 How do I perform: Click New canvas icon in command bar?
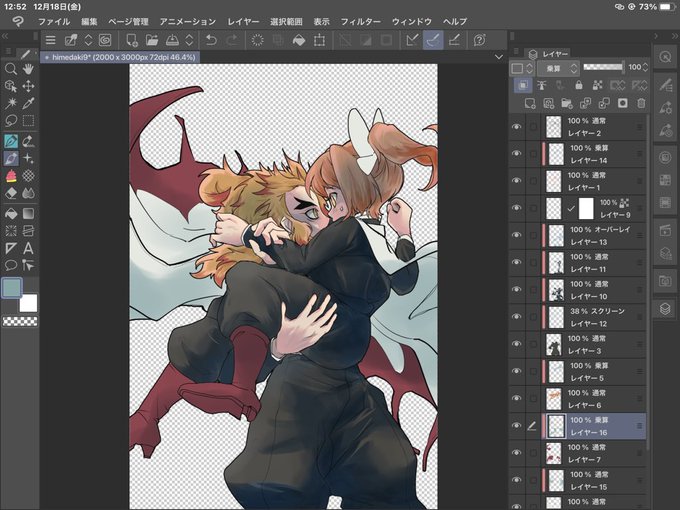[x=131, y=40]
